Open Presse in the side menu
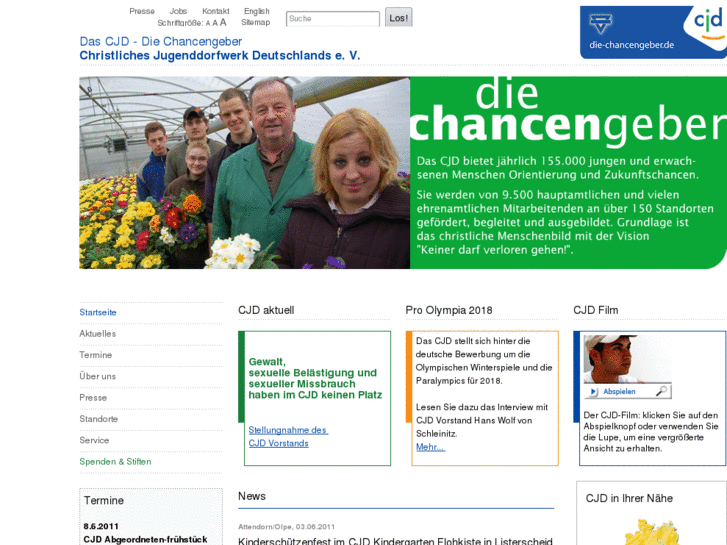Screen dimensions: 727x545 (93, 398)
